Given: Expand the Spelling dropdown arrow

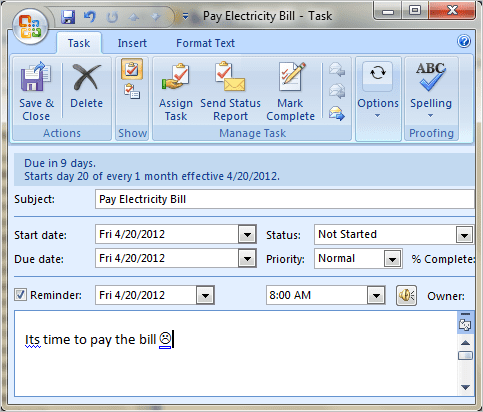Looking at the screenshot, I should pos(431,116).
